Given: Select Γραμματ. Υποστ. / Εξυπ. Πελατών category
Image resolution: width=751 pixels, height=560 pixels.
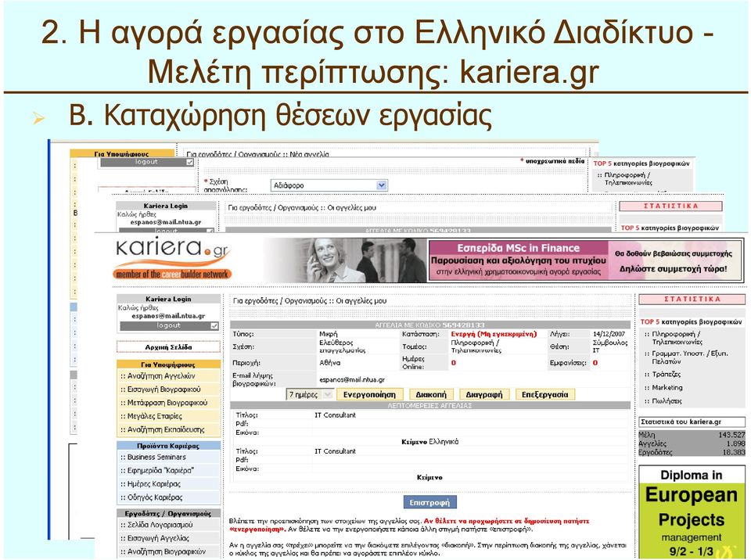Looking at the screenshot, I should pos(689,357).
